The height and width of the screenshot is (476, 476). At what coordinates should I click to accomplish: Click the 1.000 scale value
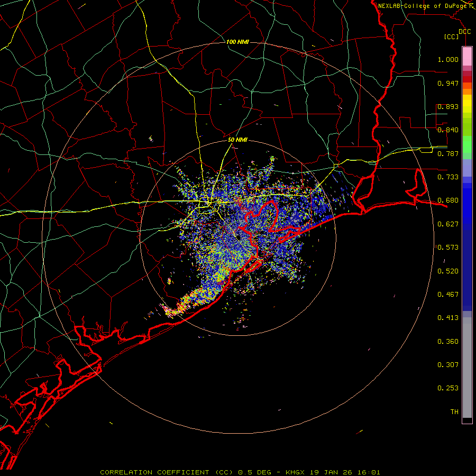tap(448, 59)
